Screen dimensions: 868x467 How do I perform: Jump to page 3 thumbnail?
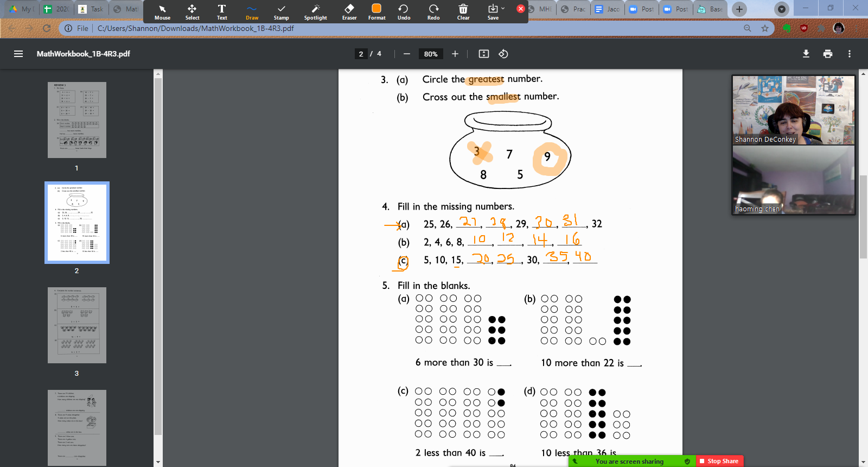(77, 325)
